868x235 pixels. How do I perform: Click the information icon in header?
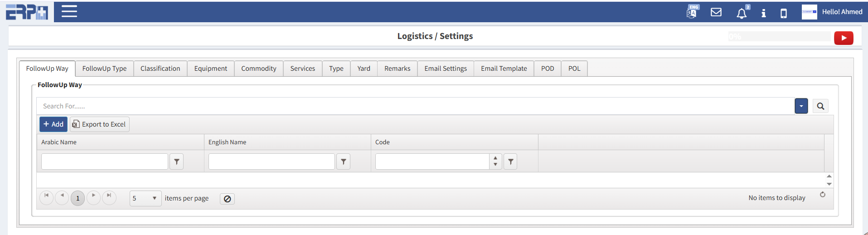point(763,13)
